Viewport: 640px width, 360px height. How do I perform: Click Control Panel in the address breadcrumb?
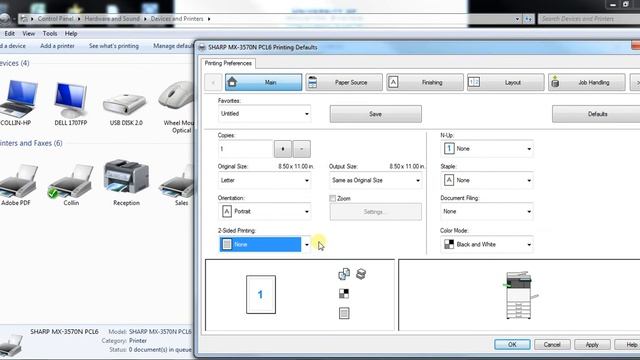[x=56, y=19]
